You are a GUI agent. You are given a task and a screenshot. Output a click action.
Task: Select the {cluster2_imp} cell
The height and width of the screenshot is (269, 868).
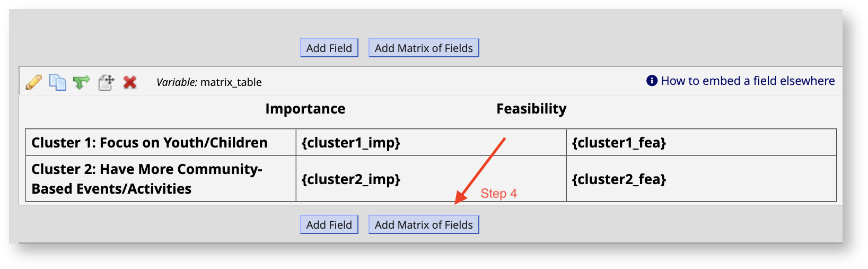431,179
